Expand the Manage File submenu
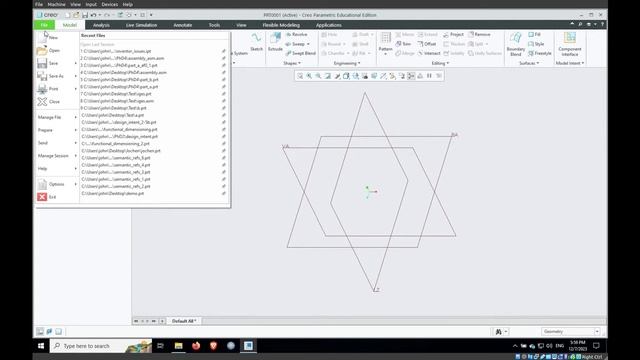The height and width of the screenshot is (360, 640). click(x=57, y=117)
